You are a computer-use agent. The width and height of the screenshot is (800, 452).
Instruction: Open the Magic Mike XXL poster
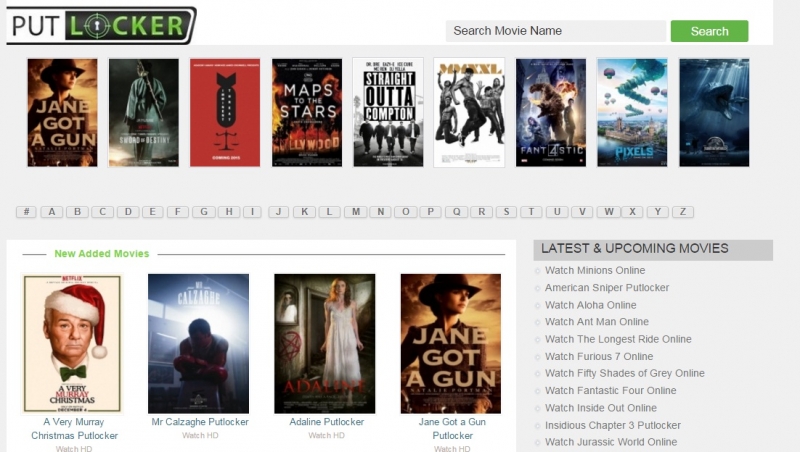coord(469,112)
